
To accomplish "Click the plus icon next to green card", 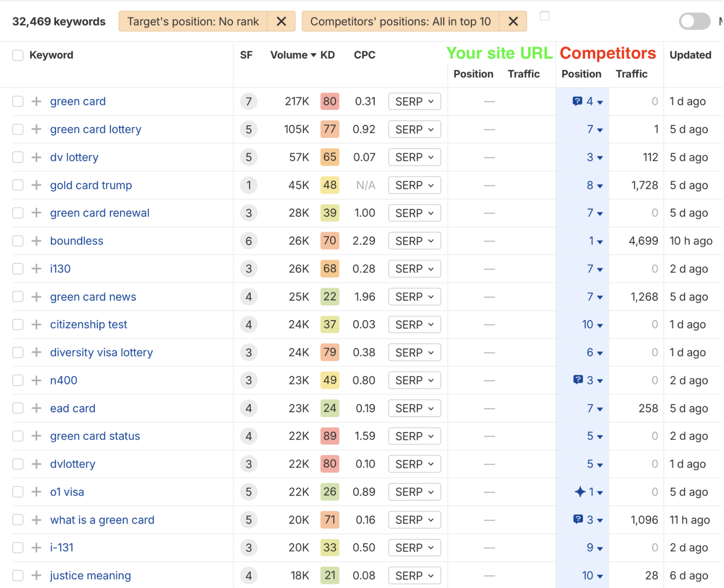I will point(36,101).
